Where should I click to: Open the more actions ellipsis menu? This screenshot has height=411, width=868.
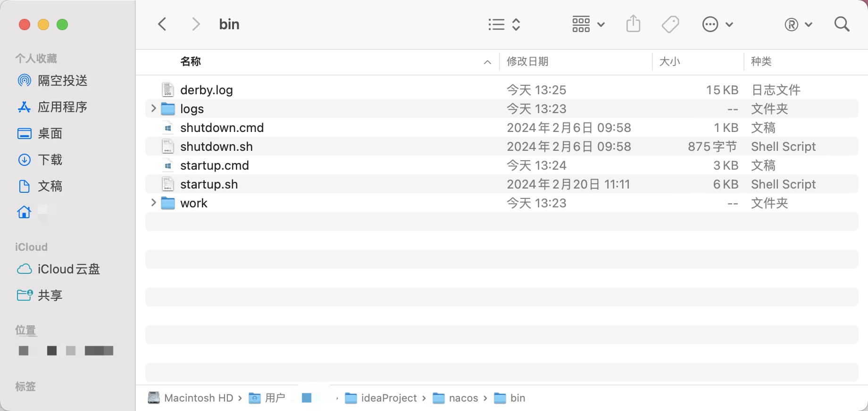coord(717,24)
